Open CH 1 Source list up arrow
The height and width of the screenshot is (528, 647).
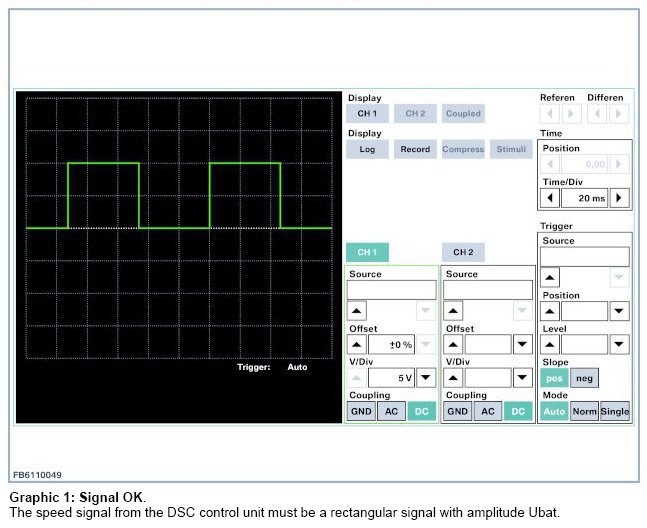pos(357,312)
